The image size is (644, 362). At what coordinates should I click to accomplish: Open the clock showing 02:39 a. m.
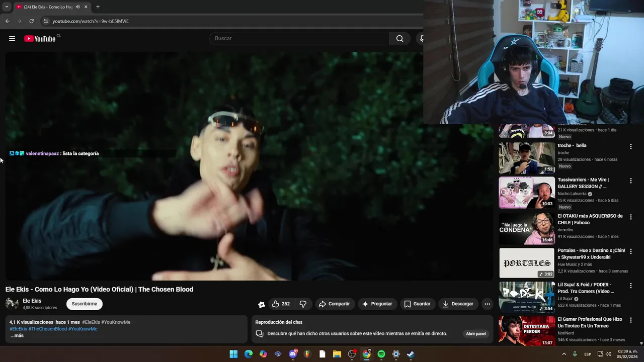click(x=627, y=354)
